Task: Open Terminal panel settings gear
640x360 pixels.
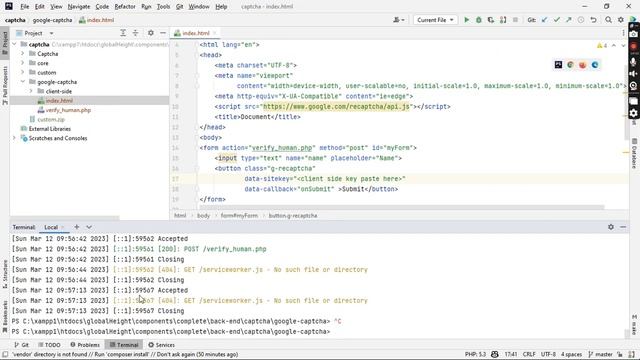Action: (x=611, y=227)
